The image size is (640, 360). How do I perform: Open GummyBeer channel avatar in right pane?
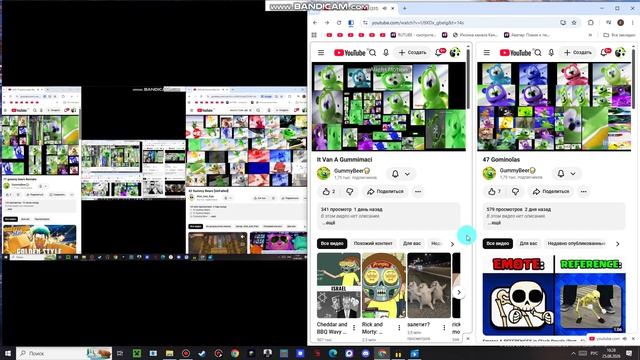pyautogui.click(x=489, y=173)
